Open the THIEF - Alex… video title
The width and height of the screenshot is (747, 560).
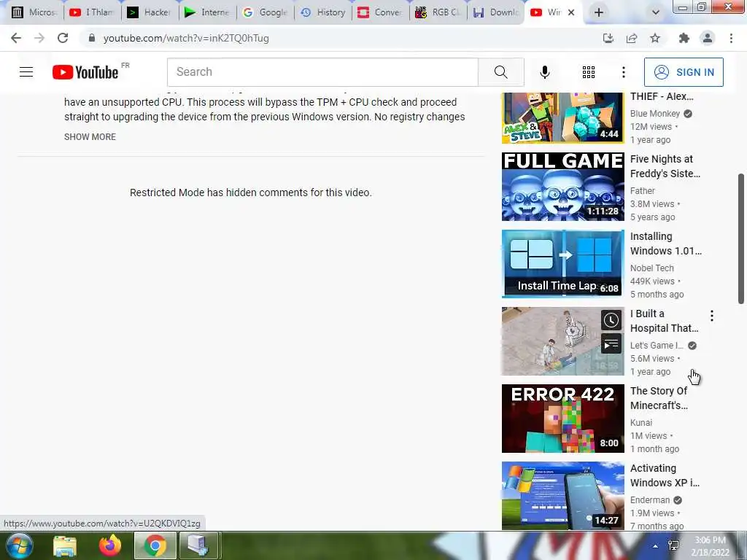click(662, 96)
